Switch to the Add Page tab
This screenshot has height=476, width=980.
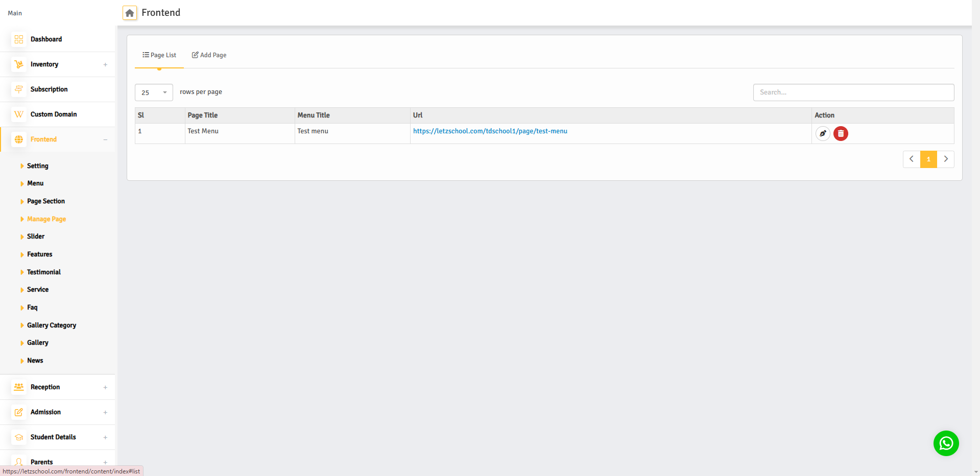pos(209,55)
